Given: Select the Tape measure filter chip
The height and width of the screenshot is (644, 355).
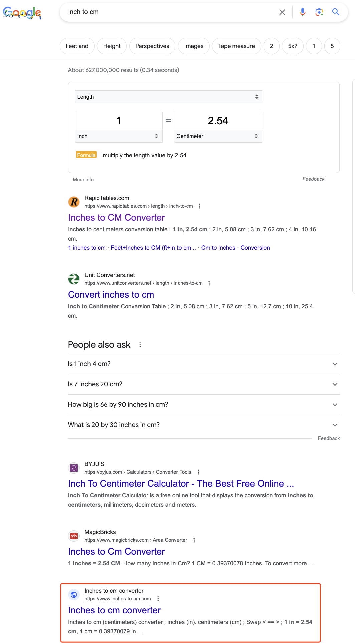Looking at the screenshot, I should [x=237, y=46].
